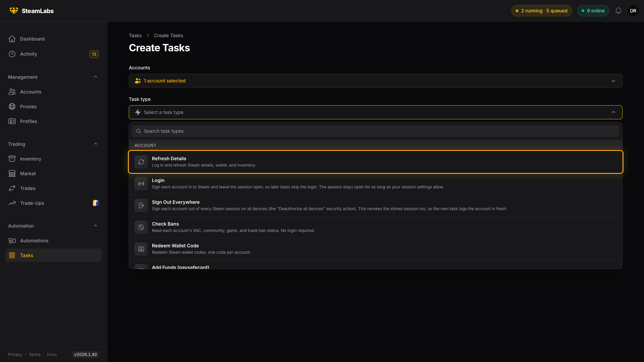Click the lightning bolt task type icon
The height and width of the screenshot is (362, 644).
click(138, 112)
